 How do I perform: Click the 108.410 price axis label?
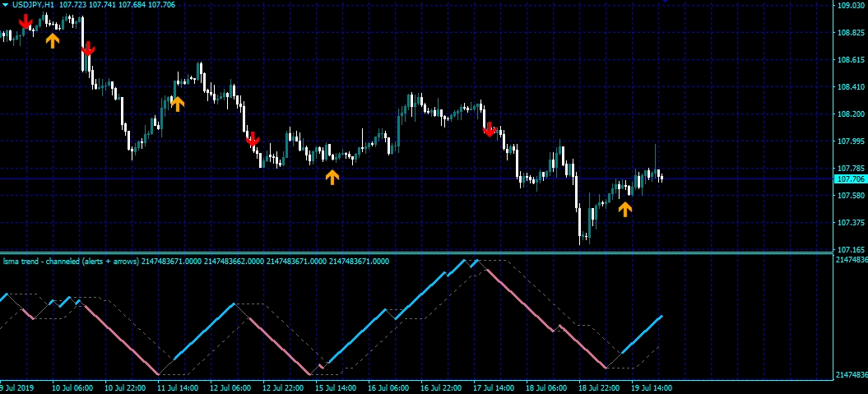point(852,87)
